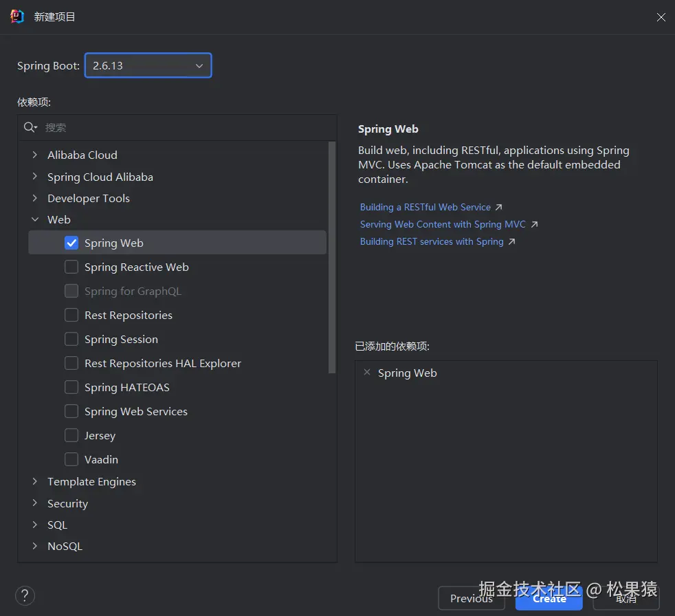Uncheck the Spring Web checkbox
675x616 pixels.
pos(71,243)
